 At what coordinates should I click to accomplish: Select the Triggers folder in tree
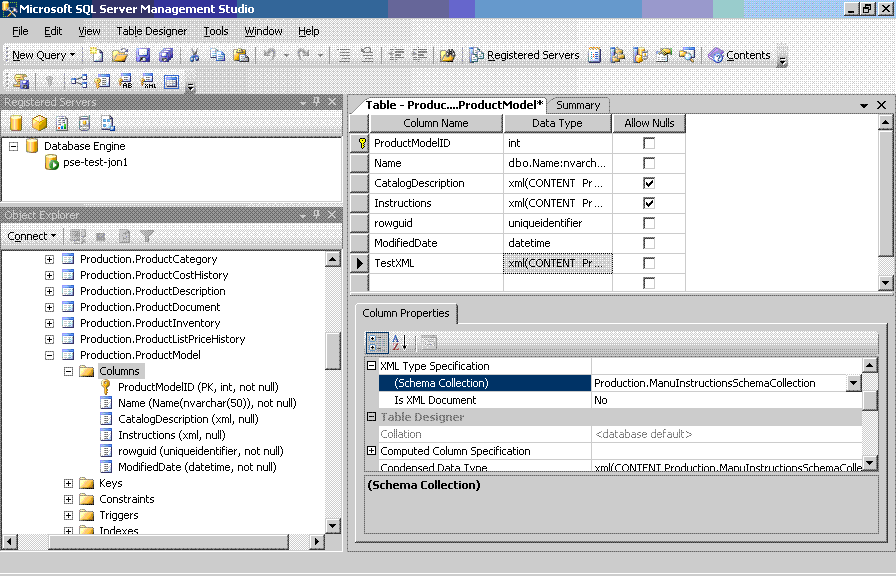click(119, 515)
